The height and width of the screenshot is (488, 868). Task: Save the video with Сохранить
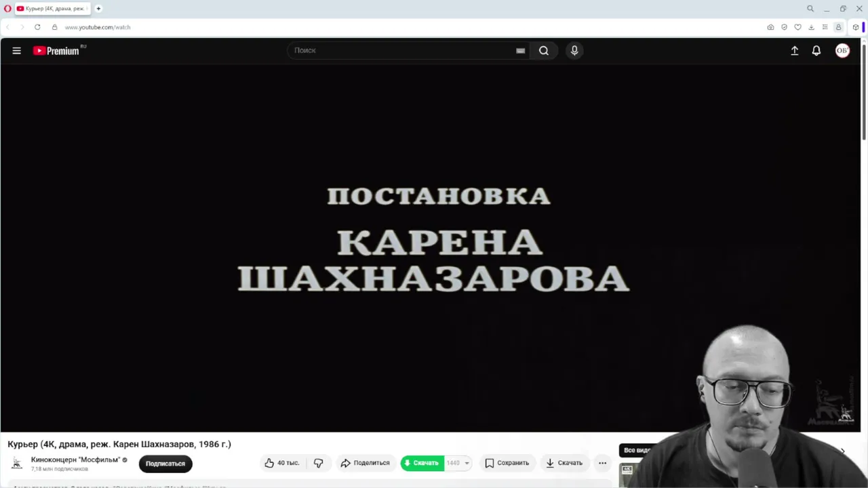point(507,463)
